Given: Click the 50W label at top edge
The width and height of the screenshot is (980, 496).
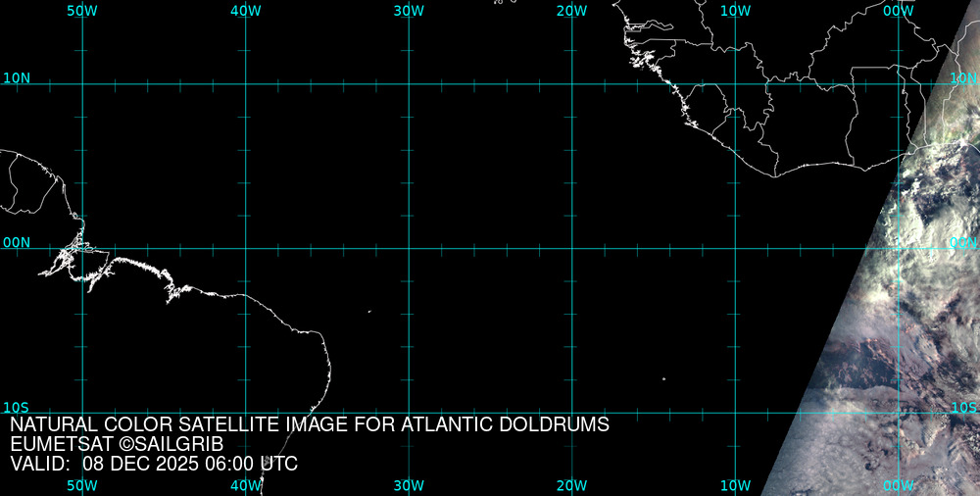Looking at the screenshot, I should point(82,11).
